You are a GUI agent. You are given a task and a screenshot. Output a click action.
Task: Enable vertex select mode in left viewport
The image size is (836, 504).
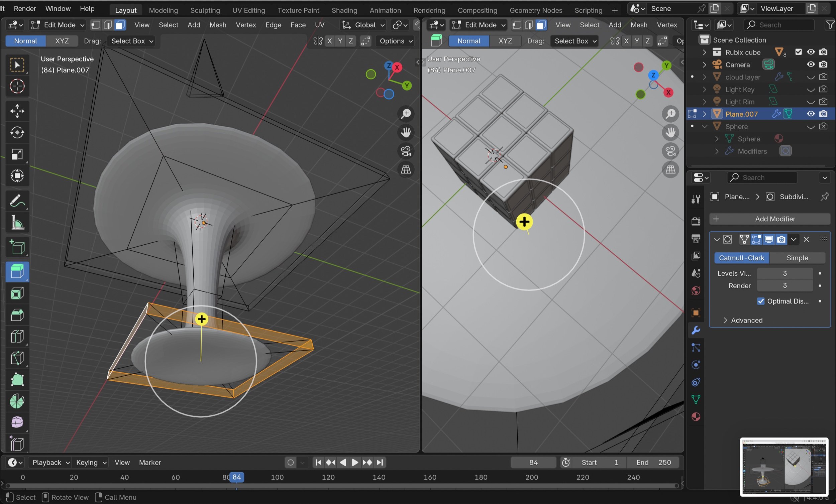(96, 25)
